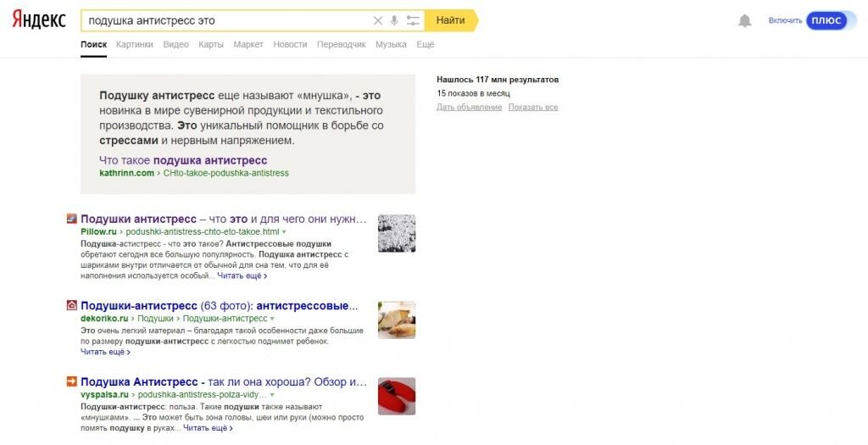Expand the Pillow.ru URL dropdown arrow
This screenshot has width=868, height=445.
(x=285, y=232)
